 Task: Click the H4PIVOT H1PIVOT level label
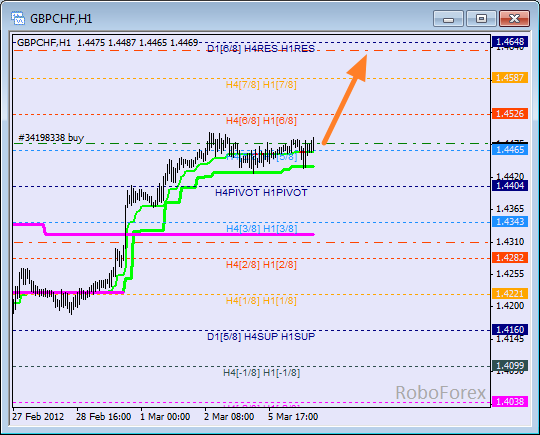coord(261,193)
